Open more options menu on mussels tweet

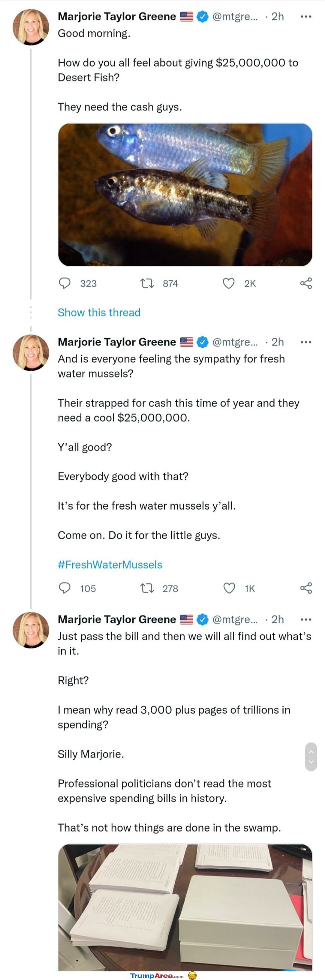coord(306,342)
